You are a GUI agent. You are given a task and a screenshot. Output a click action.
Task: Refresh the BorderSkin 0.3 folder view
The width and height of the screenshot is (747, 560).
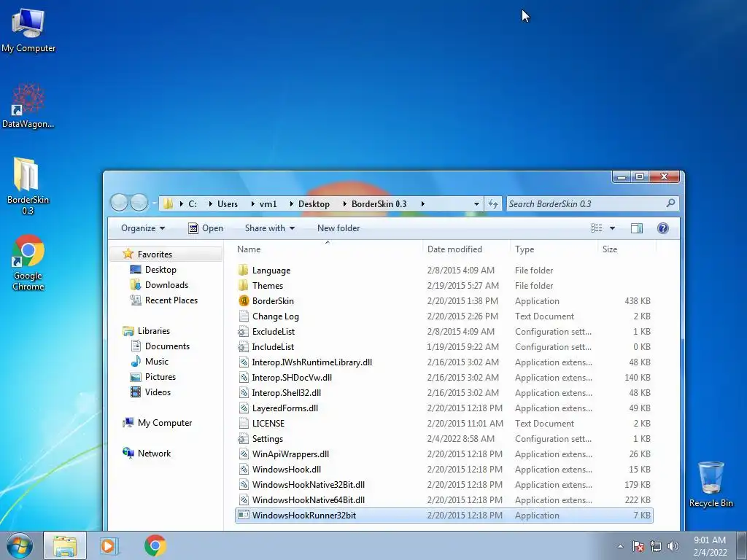click(493, 204)
